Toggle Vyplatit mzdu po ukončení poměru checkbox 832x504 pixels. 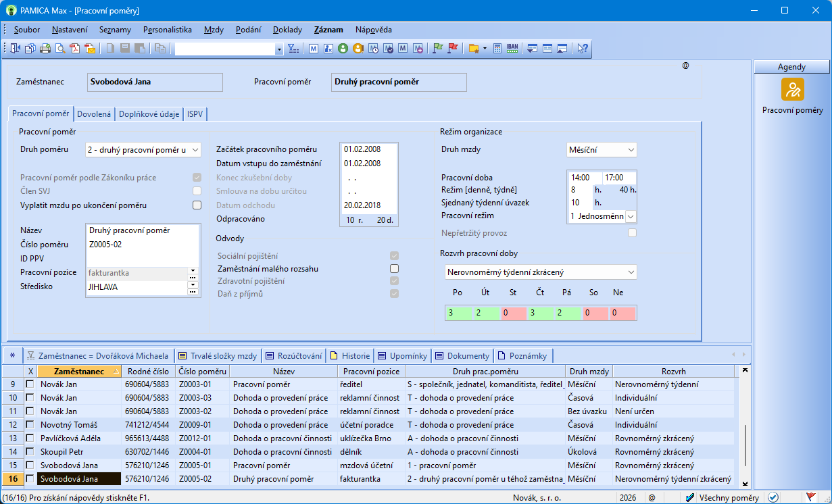pyautogui.click(x=197, y=205)
